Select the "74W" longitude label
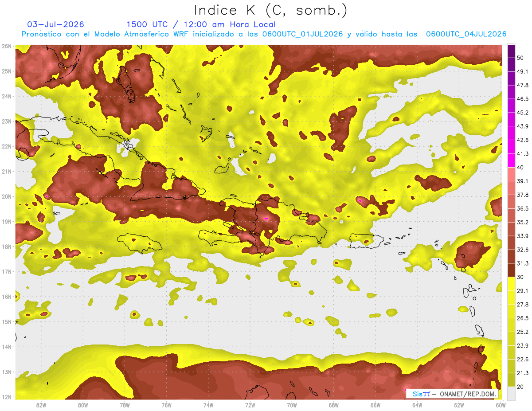The width and height of the screenshot is (532, 411). pyautogui.click(x=208, y=405)
